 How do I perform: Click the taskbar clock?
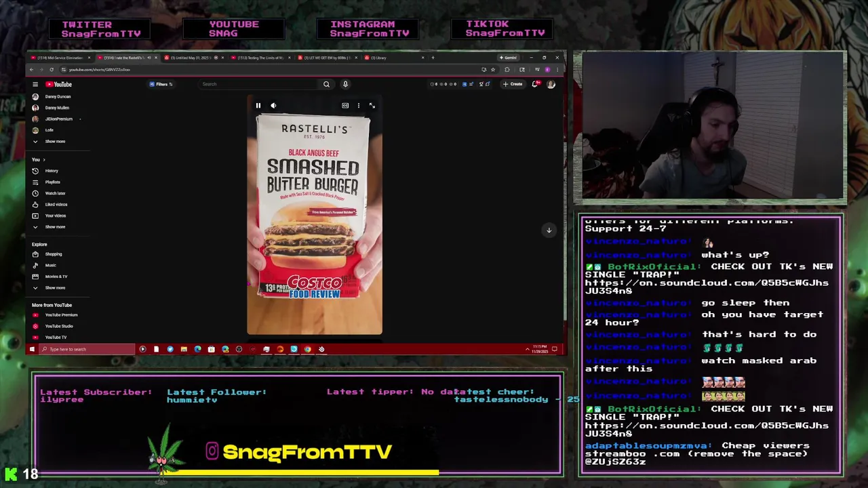tap(540, 349)
